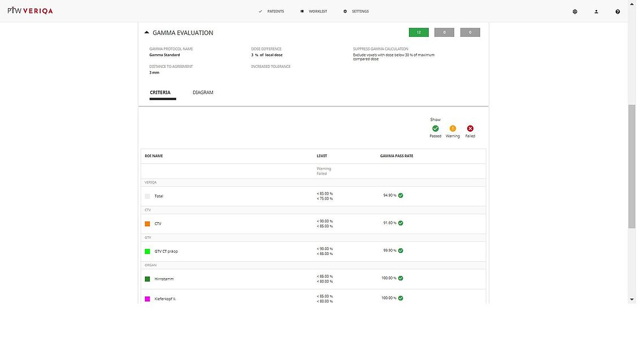Click the 91.60 % pass rate value
The width and height of the screenshot is (644, 363).
coord(390,223)
